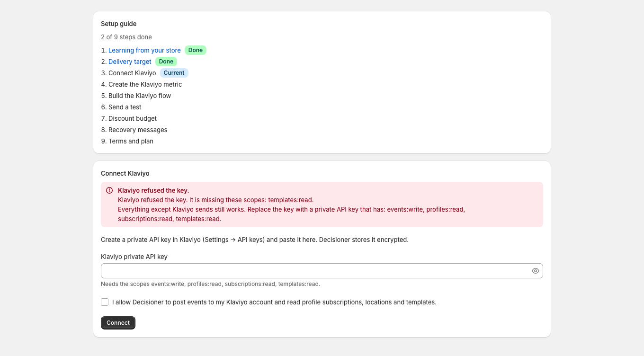This screenshot has height=356, width=644.
Task: Tick the allow Decisioner to post events checkbox
Action: click(x=105, y=302)
